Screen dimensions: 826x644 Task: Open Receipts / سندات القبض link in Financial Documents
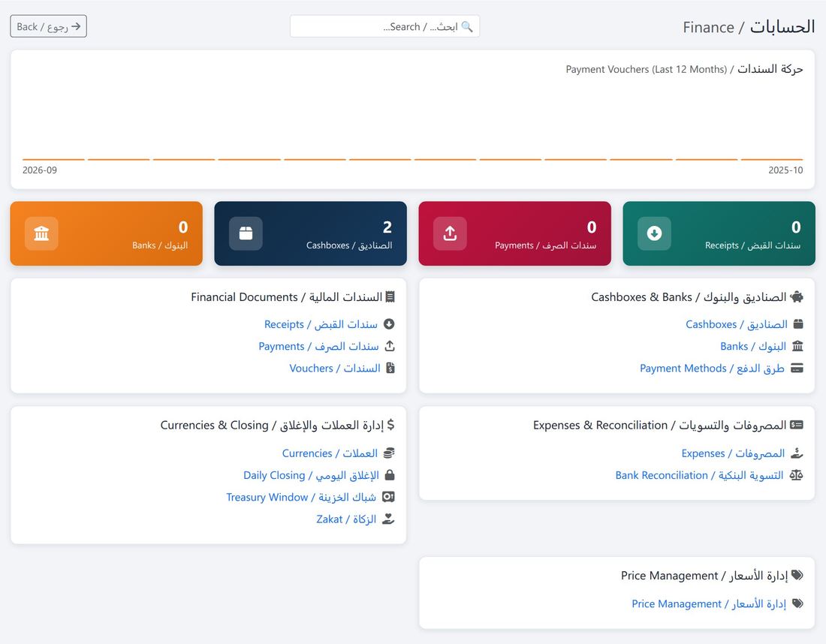321,324
